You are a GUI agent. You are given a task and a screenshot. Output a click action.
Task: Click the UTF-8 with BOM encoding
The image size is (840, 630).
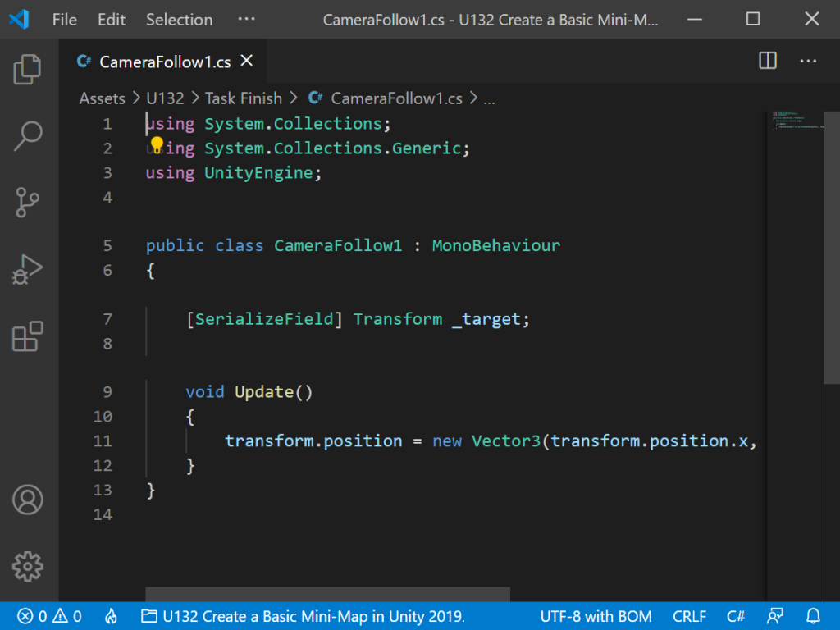click(596, 616)
